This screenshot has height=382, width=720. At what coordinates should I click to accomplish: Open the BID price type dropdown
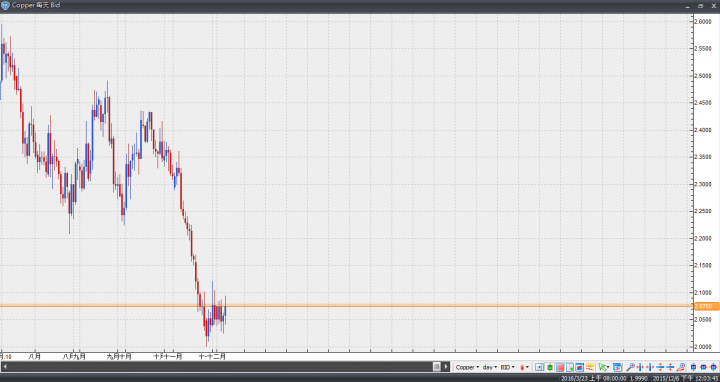pos(507,367)
